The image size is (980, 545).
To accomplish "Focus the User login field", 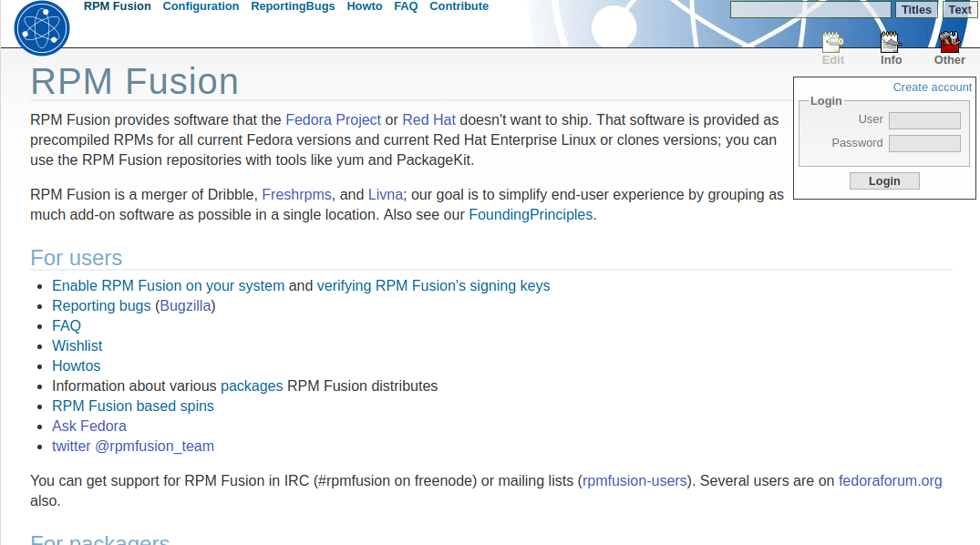I will 924,119.
